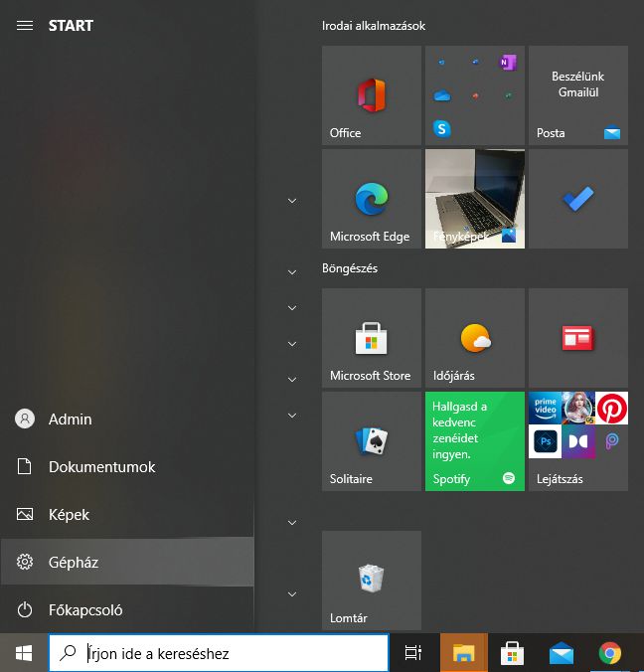644x672 pixels.
Task: Open Google Chrome from the taskbar
Action: tap(610, 653)
